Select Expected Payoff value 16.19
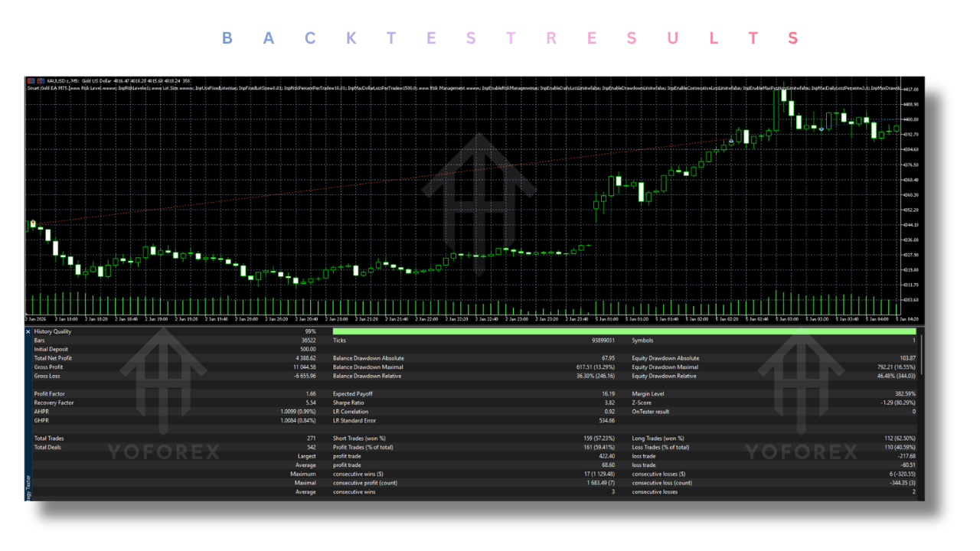980x551 pixels. click(x=609, y=394)
